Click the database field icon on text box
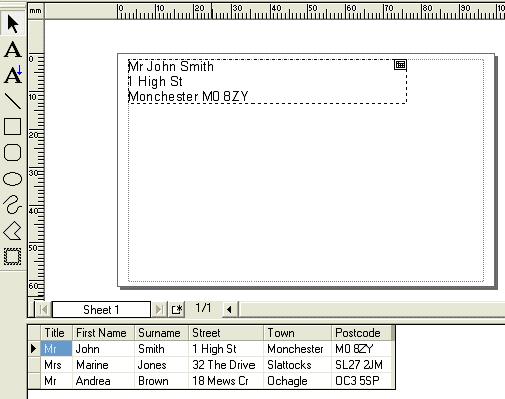The width and height of the screenshot is (505, 399). pyautogui.click(x=400, y=65)
